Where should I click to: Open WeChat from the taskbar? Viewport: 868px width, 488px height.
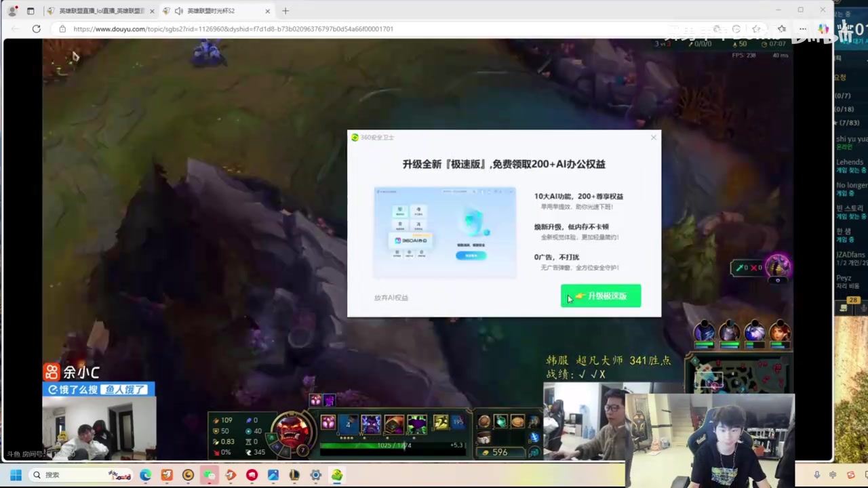tap(209, 474)
